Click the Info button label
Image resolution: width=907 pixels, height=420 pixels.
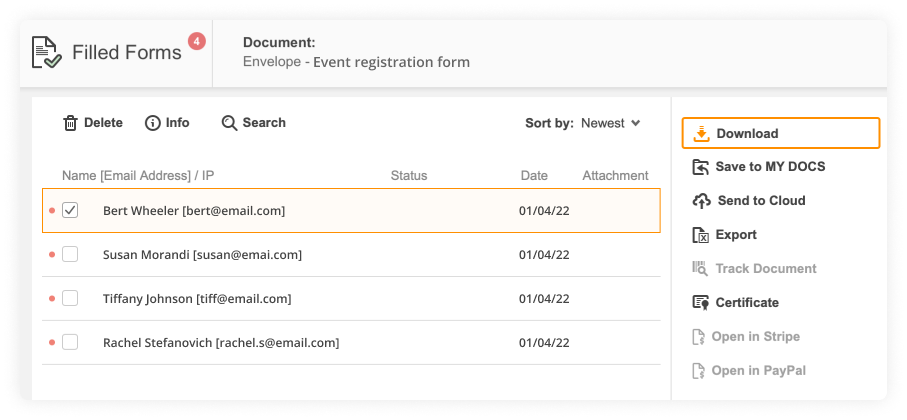click(x=178, y=123)
